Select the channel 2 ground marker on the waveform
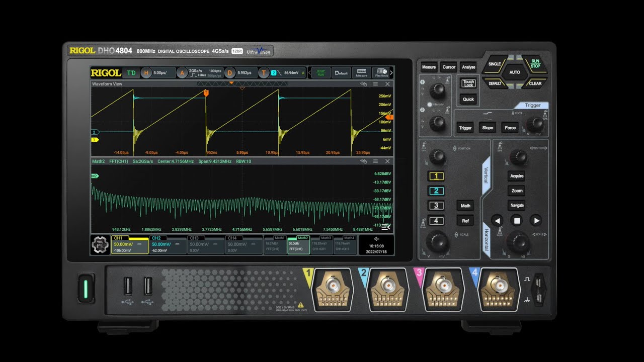 coord(95,132)
